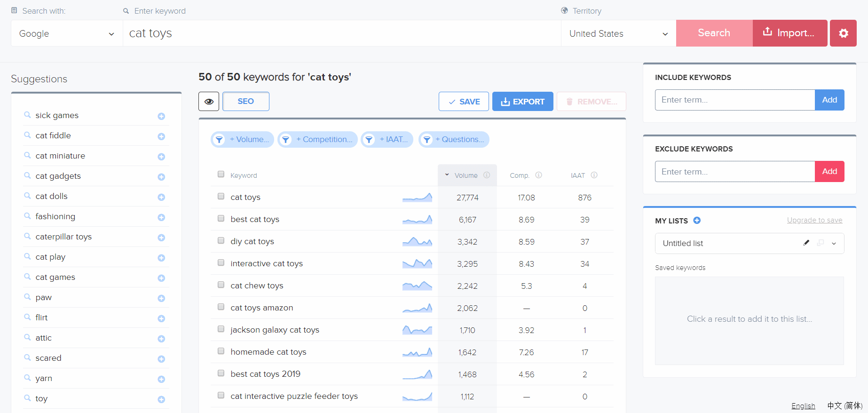The image size is (868, 413).
Task: Check the 'homemade cat toys' row
Action: pos(221,351)
